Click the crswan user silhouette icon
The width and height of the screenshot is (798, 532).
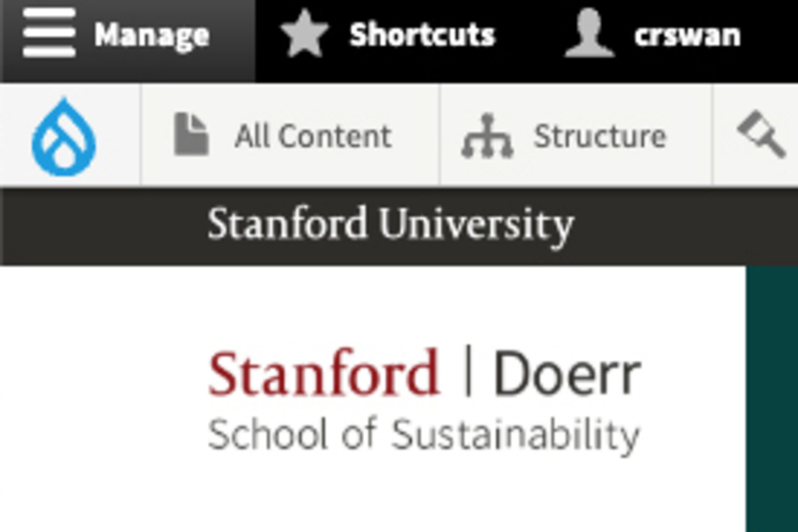click(589, 33)
